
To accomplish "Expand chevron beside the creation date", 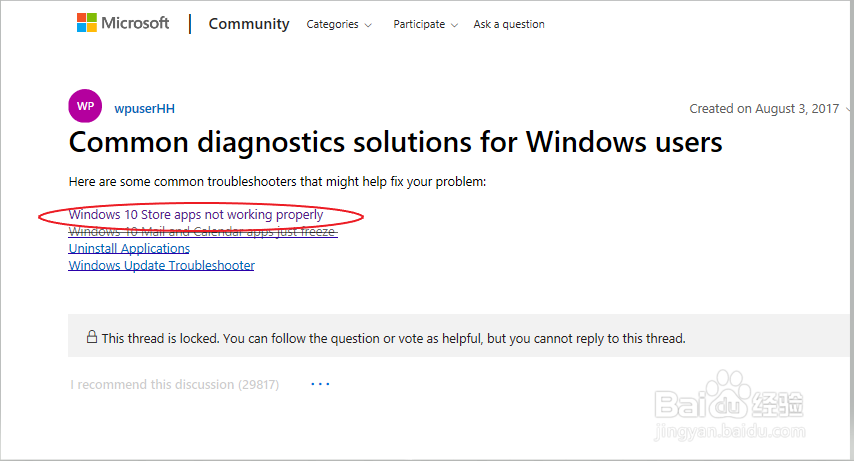I will [848, 109].
